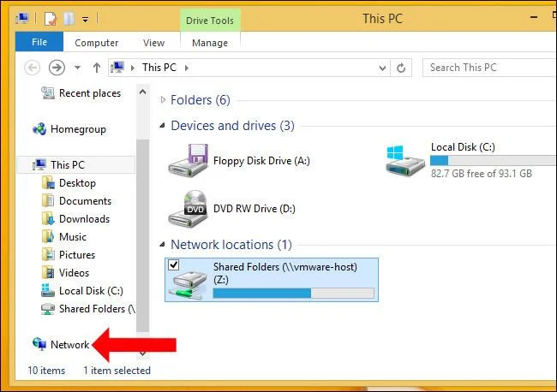Open Desktop in navigation pane
Image resolution: width=557 pixels, height=392 pixels.
(69, 183)
